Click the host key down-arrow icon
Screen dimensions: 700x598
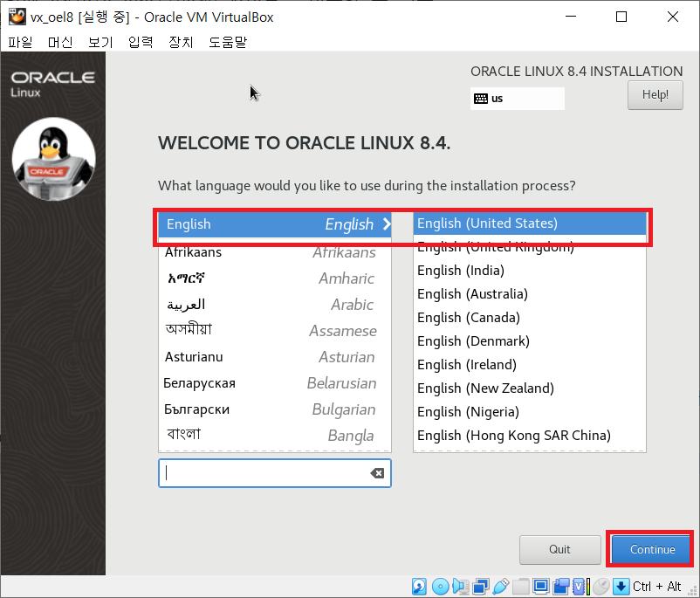tap(621, 587)
